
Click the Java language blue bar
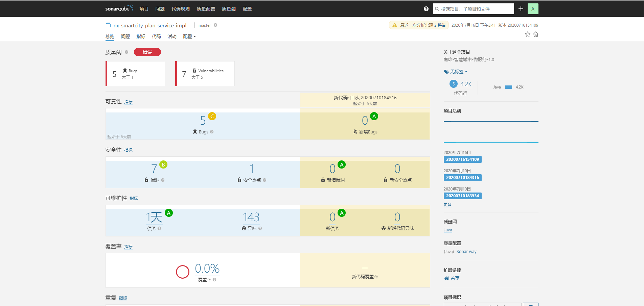509,87
